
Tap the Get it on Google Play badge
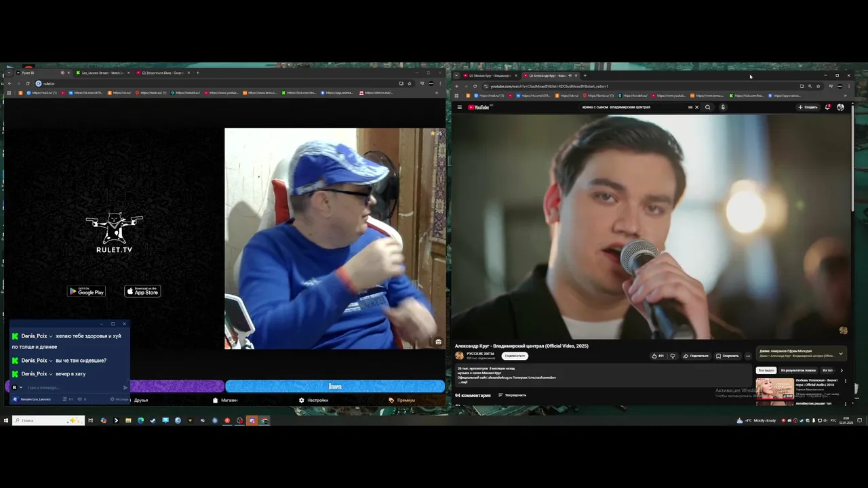pyautogui.click(x=86, y=291)
